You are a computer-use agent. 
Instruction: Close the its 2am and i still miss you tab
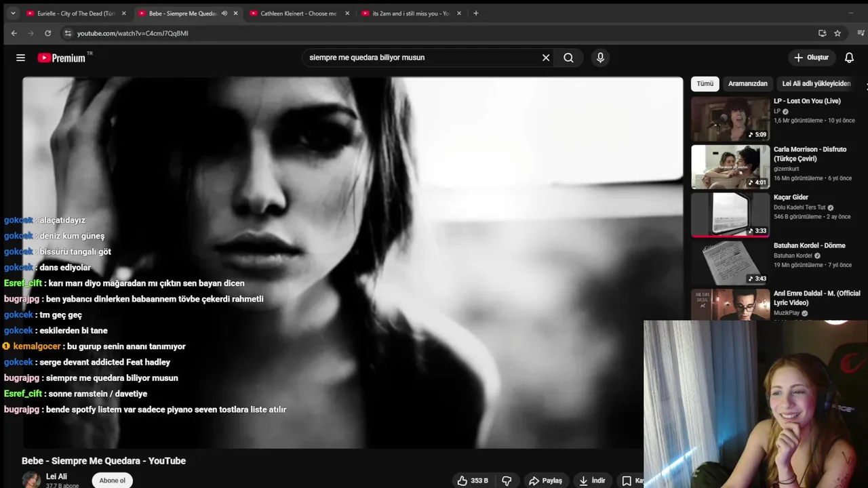459,13
